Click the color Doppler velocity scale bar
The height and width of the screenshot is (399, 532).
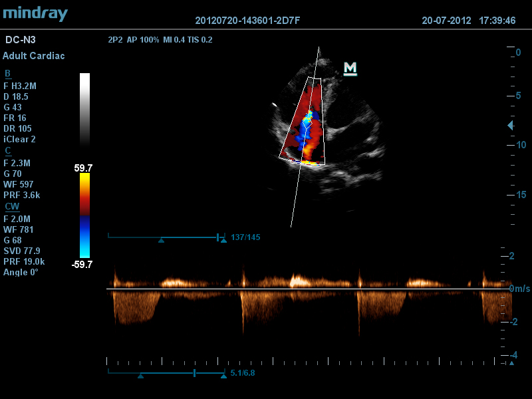(85, 215)
